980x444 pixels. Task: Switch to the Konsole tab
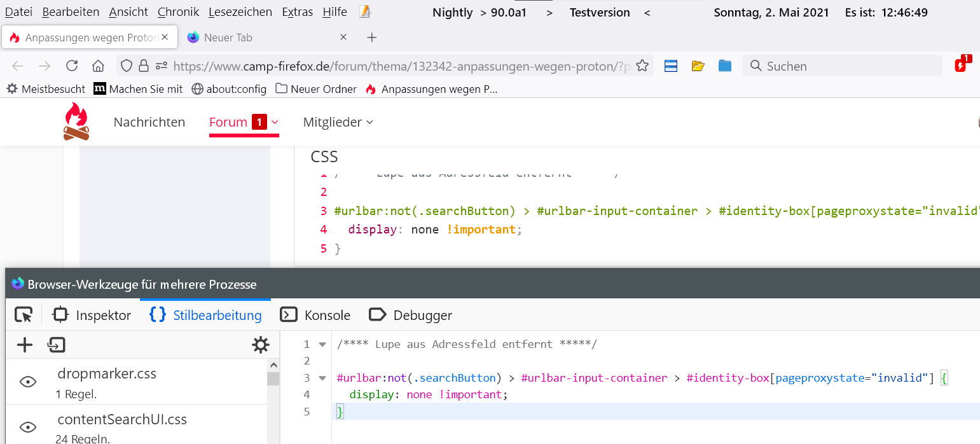(315, 315)
